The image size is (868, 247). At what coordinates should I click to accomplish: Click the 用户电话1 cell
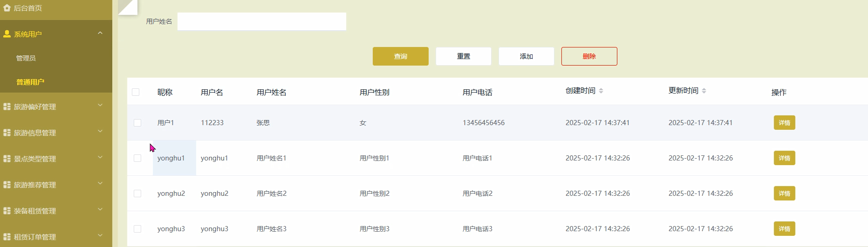click(x=478, y=158)
